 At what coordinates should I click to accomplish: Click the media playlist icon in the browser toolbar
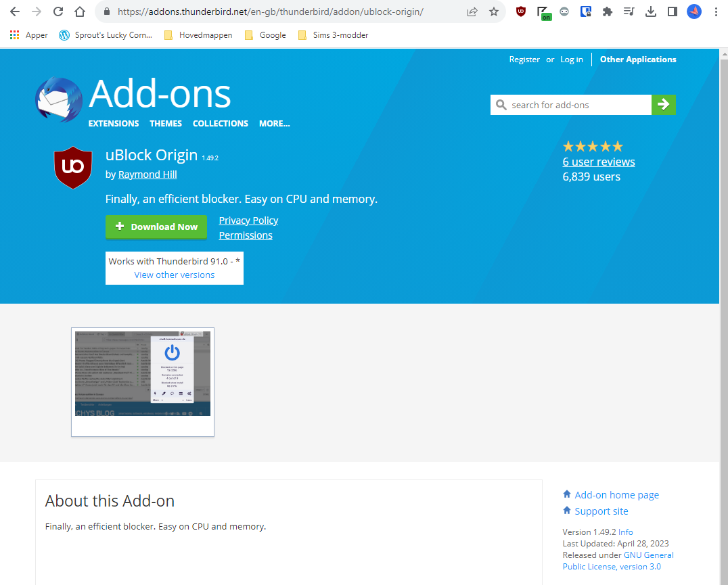(x=629, y=11)
